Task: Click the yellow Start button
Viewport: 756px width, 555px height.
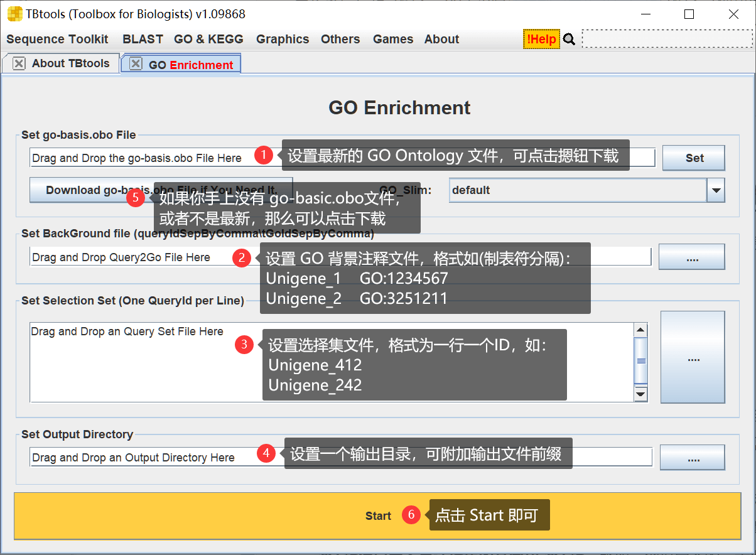Action: point(378,516)
